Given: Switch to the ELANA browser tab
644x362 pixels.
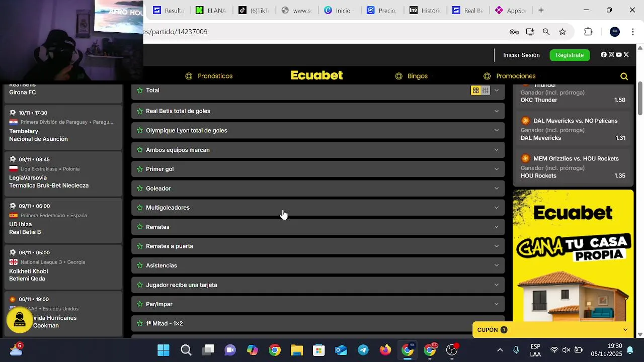Looking at the screenshot, I should tap(211, 10).
